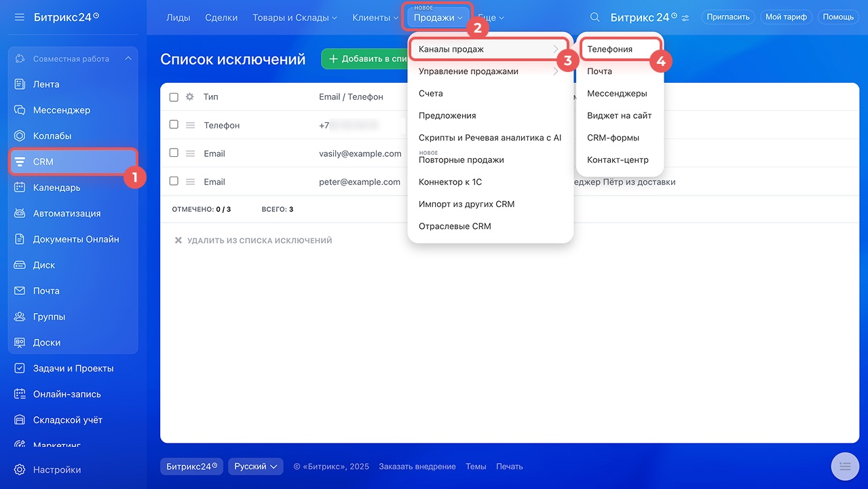The width and height of the screenshot is (868, 489).
Task: Click the Лента sidebar icon
Action: pos(20,84)
